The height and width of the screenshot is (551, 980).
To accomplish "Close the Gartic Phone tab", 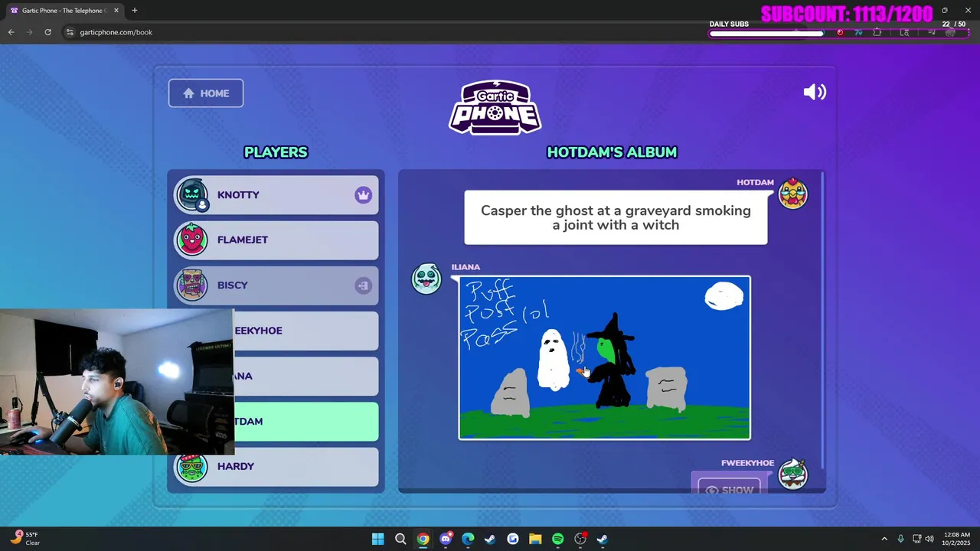I will click(116, 11).
